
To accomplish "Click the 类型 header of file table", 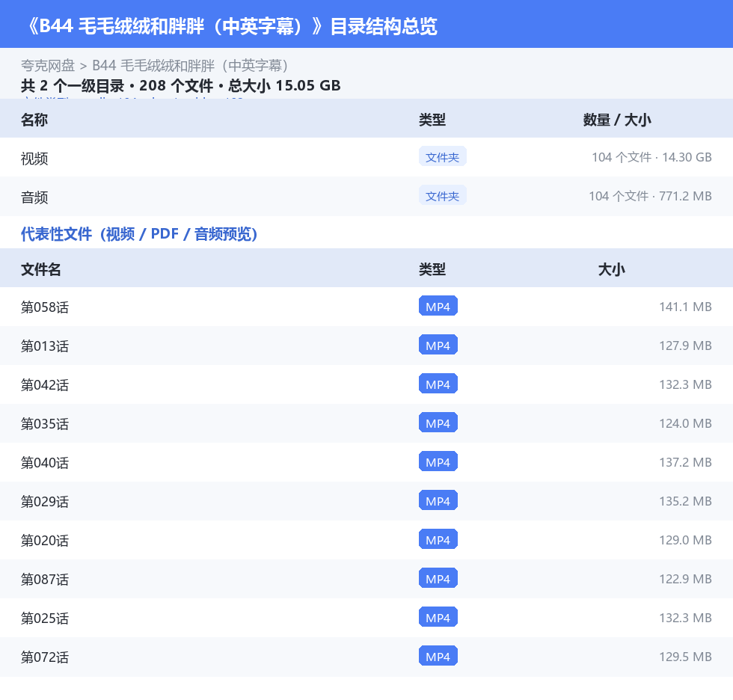I will coord(432,270).
